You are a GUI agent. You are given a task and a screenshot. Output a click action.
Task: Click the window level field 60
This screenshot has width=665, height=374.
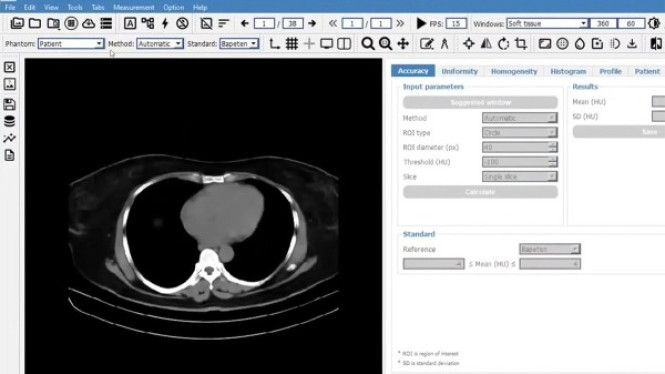(631, 23)
